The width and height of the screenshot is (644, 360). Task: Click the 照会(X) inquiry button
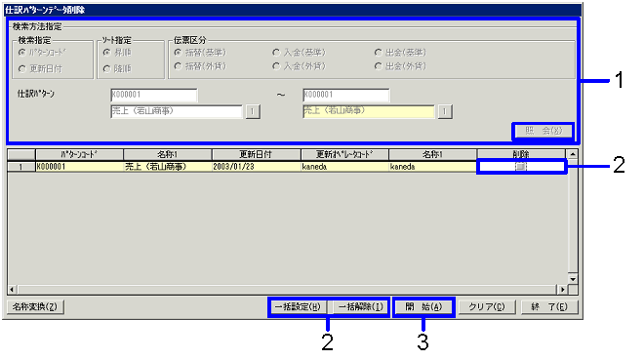click(x=543, y=131)
